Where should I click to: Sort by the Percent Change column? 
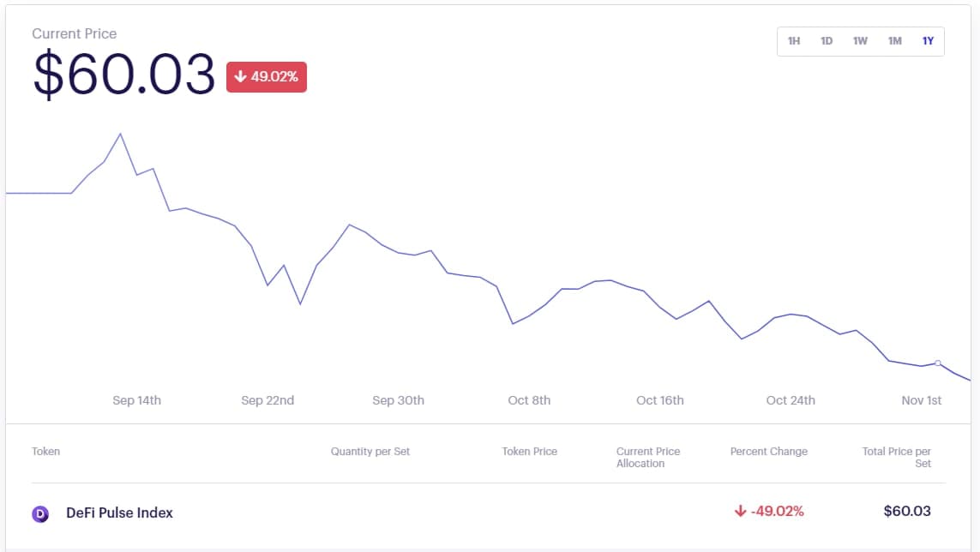[768, 451]
